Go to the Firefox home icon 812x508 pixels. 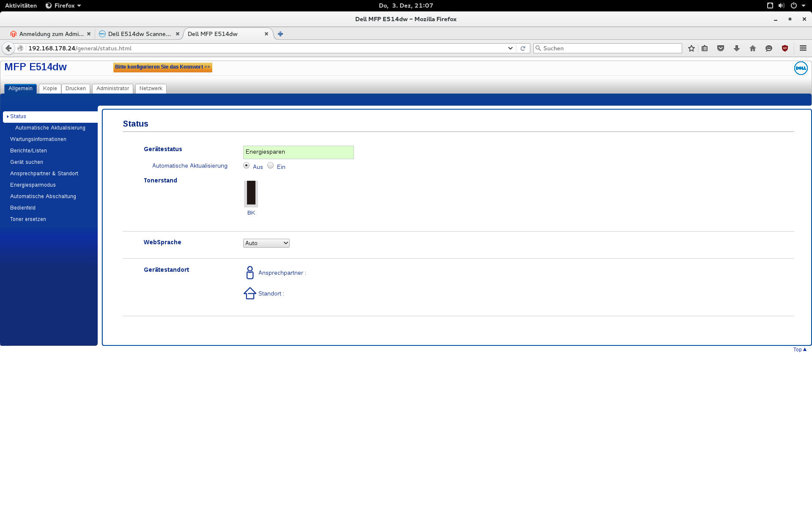pos(753,48)
